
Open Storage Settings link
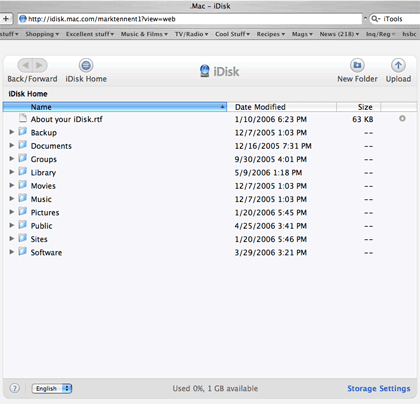[x=379, y=388]
